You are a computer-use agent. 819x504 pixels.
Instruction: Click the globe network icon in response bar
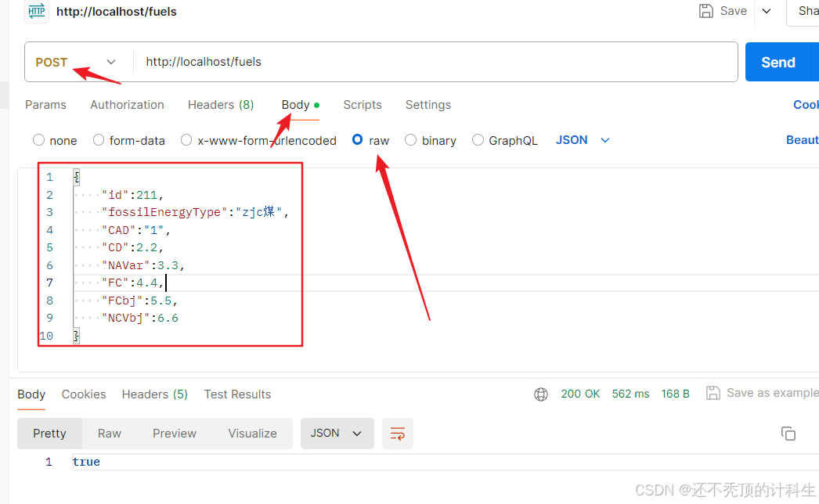tap(540, 394)
